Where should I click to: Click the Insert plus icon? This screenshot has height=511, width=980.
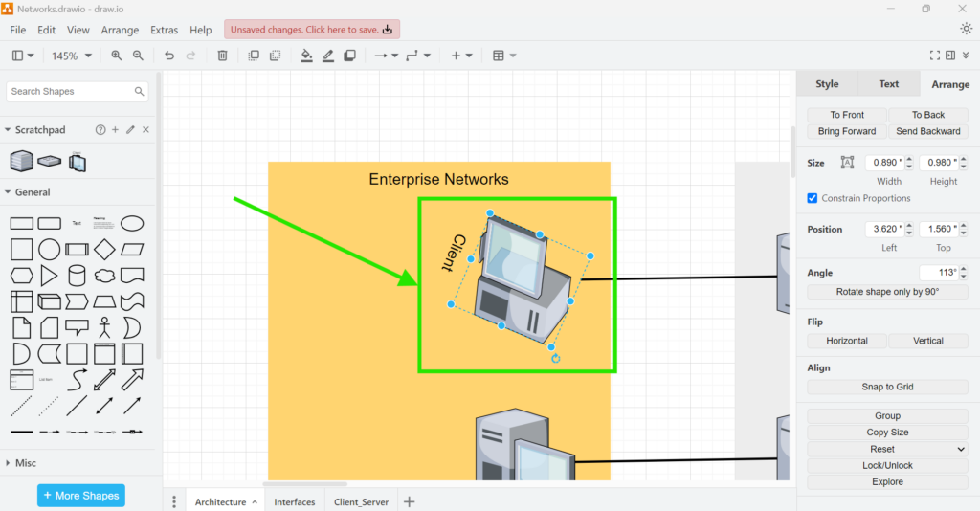(456, 56)
